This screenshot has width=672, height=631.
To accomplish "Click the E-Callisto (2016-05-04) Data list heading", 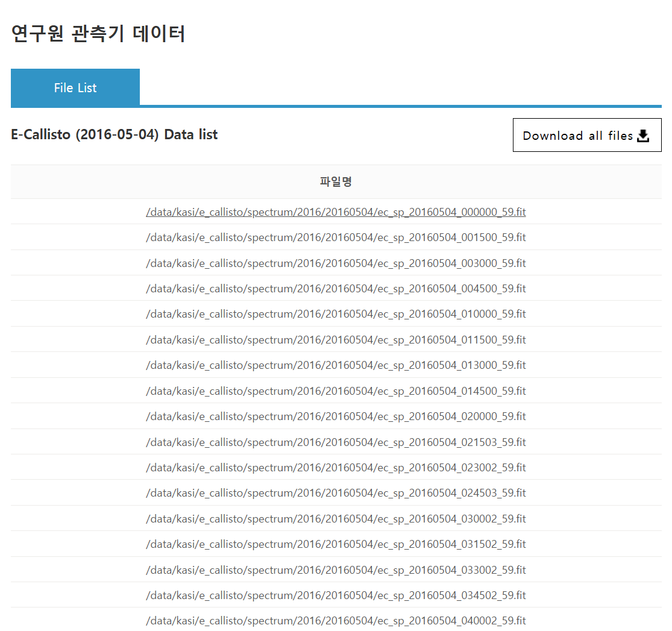I will pos(115,134).
